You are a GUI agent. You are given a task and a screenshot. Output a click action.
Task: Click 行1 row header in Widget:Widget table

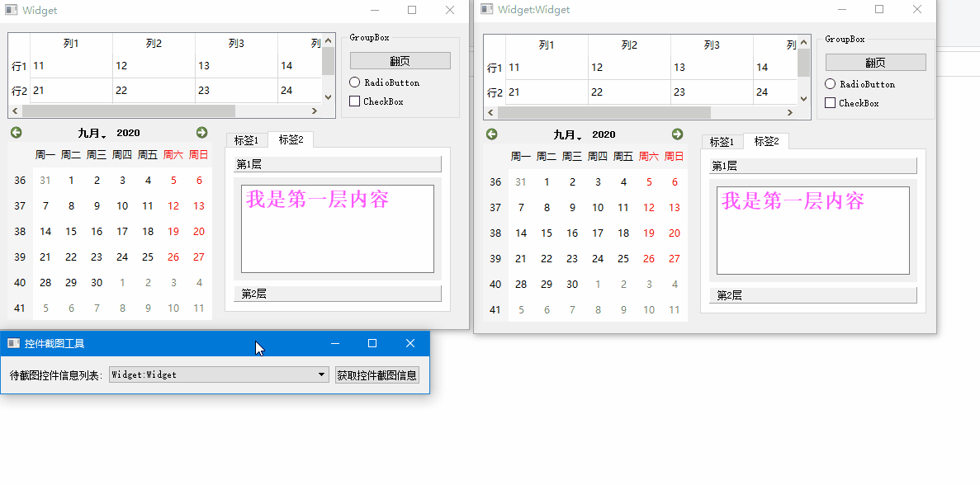click(x=495, y=68)
